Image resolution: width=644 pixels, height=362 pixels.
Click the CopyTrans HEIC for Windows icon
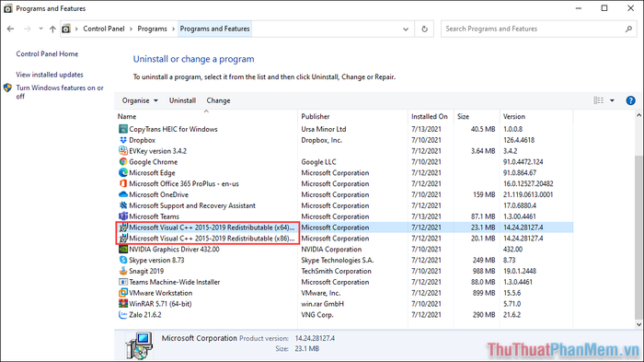pos(122,129)
